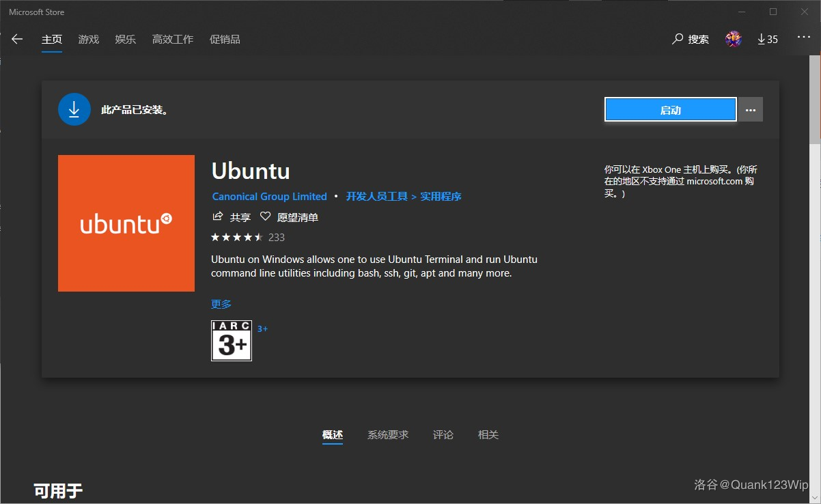This screenshot has width=821, height=504.
Task: Select the 游戏 menu item
Action: (88, 39)
